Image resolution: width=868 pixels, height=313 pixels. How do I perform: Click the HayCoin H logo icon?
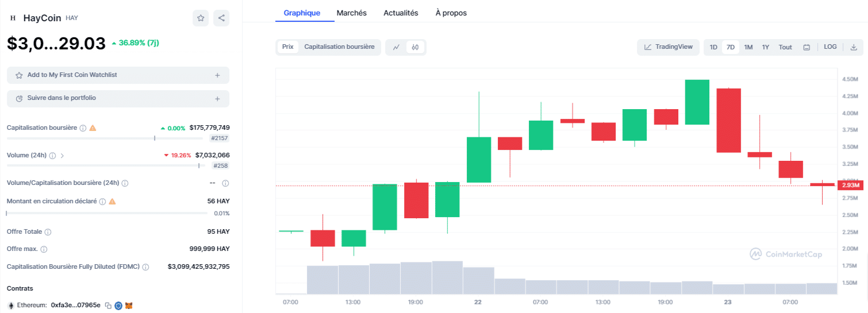13,18
